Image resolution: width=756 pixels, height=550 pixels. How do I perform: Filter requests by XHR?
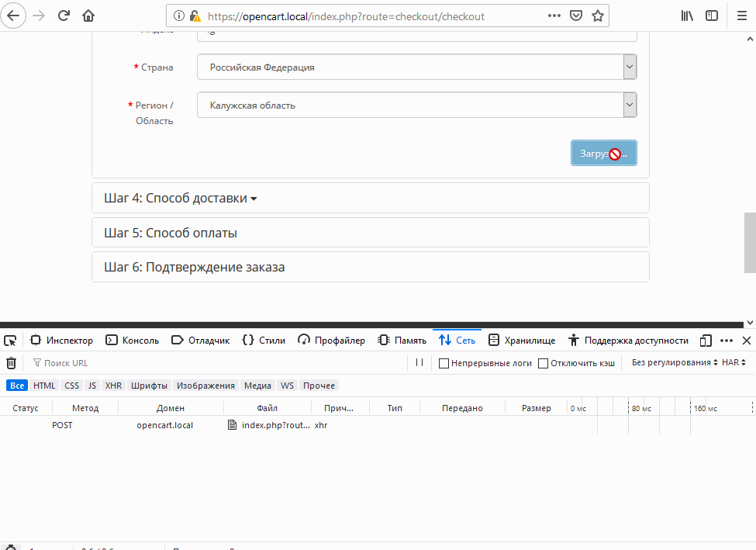coord(114,386)
